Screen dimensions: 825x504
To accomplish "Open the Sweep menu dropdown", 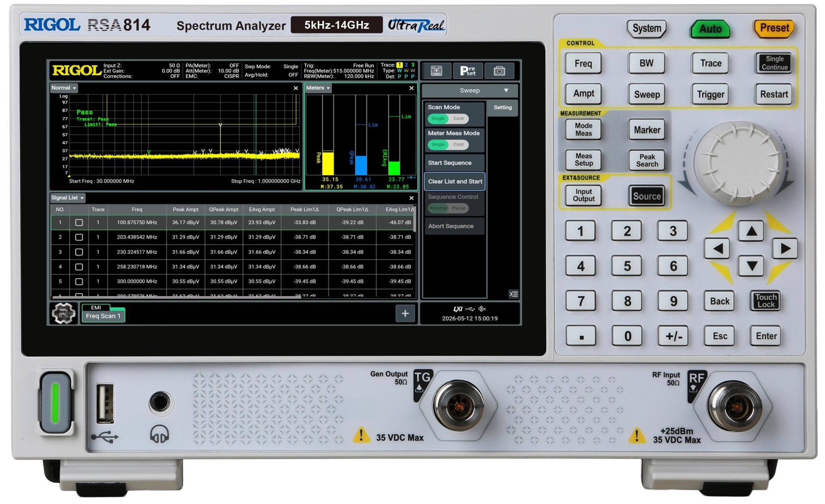I will pos(470,91).
